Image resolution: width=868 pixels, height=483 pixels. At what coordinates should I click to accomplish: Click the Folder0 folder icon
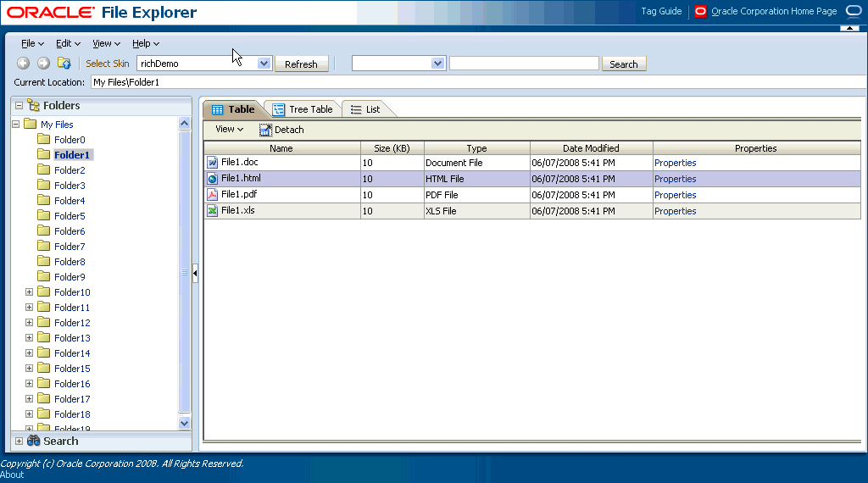pyautogui.click(x=44, y=139)
